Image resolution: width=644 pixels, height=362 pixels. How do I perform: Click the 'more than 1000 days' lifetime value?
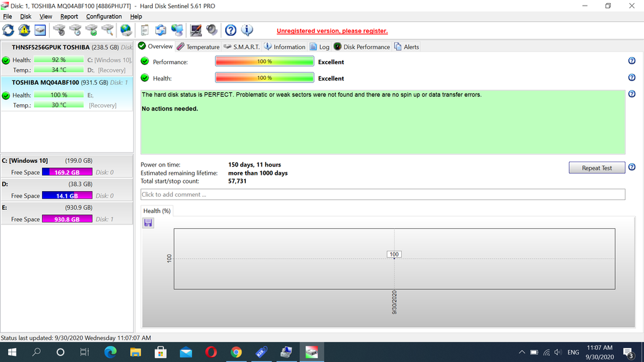(x=258, y=173)
